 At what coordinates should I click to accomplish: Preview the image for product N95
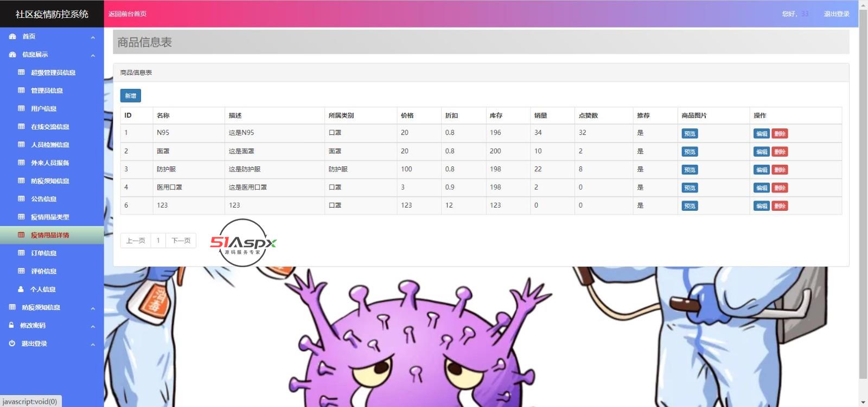(690, 133)
